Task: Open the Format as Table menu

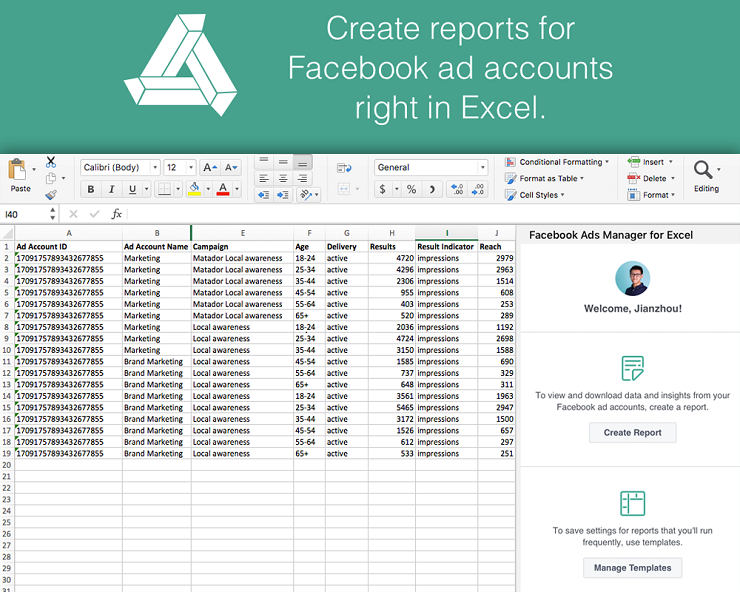Action: 551,179
